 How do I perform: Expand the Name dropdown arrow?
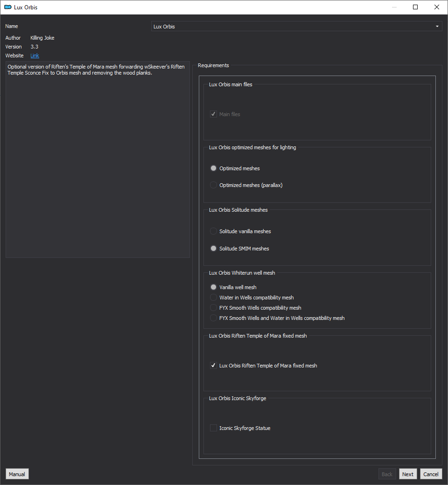point(437,26)
